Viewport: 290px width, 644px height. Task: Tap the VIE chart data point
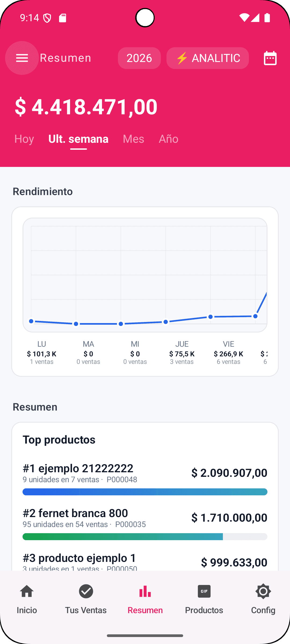tap(211, 317)
